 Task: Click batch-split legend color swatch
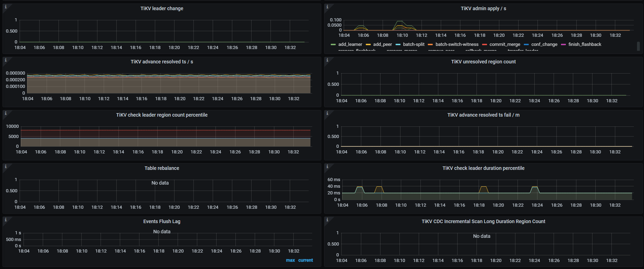tap(398, 44)
